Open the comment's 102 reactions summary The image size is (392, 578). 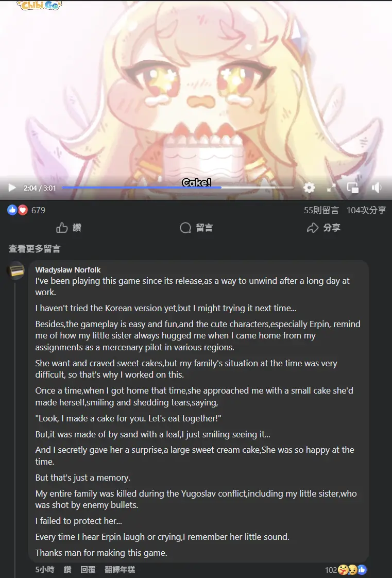point(346,570)
